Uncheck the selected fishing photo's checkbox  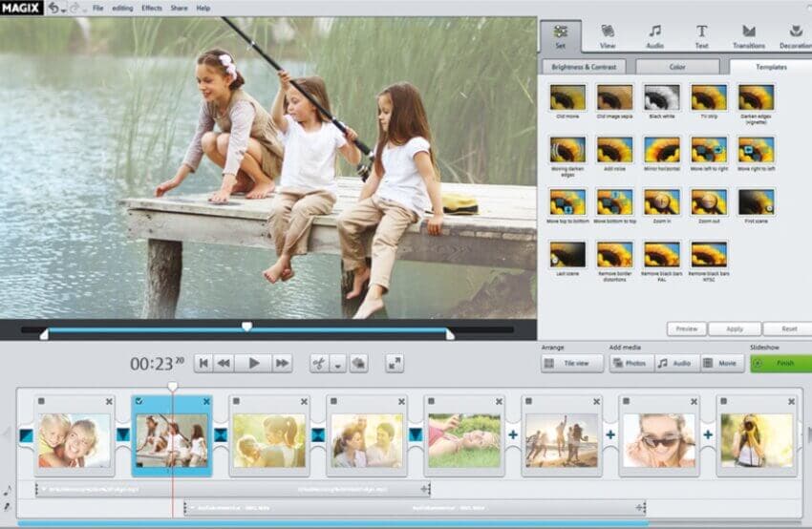click(139, 401)
